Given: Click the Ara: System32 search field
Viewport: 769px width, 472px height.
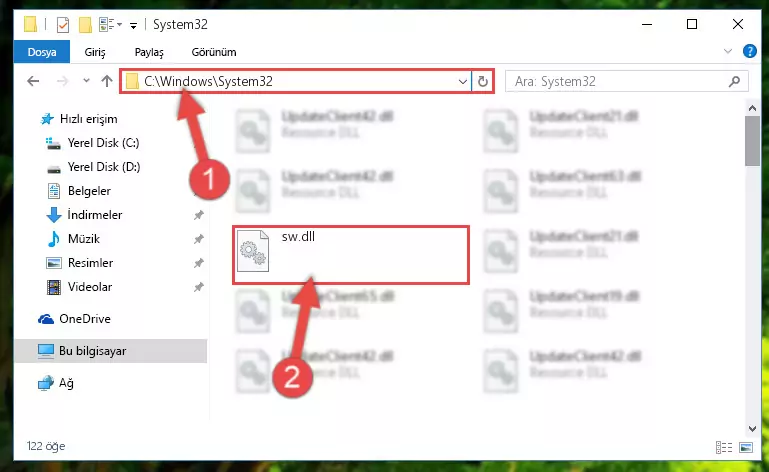Looking at the screenshot, I should point(617,81).
